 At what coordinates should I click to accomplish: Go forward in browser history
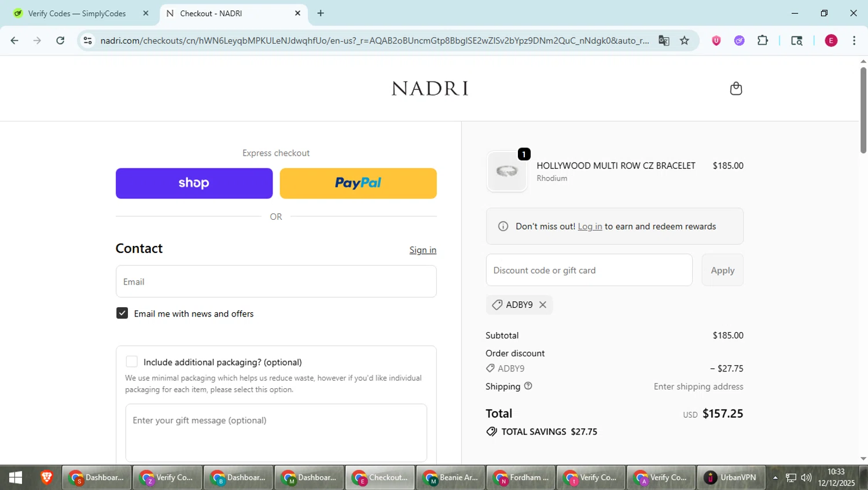point(37,40)
